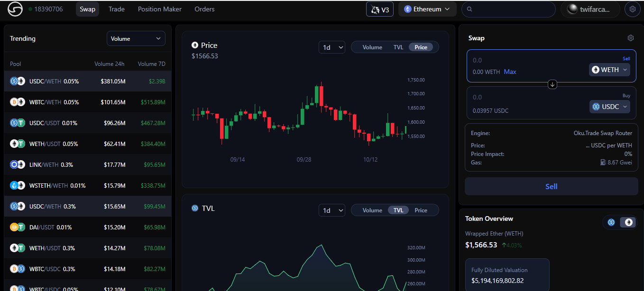
Task: Select DAI/USDT 0.01% pool name
Action: (50, 227)
